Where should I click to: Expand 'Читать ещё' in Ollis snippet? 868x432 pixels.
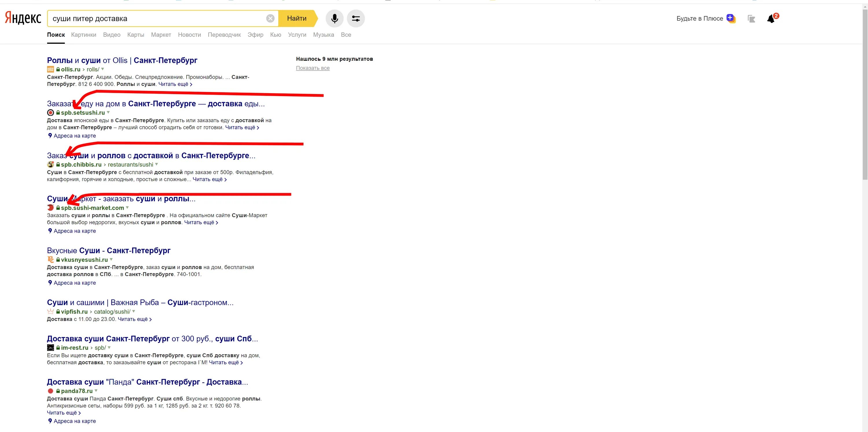(175, 84)
